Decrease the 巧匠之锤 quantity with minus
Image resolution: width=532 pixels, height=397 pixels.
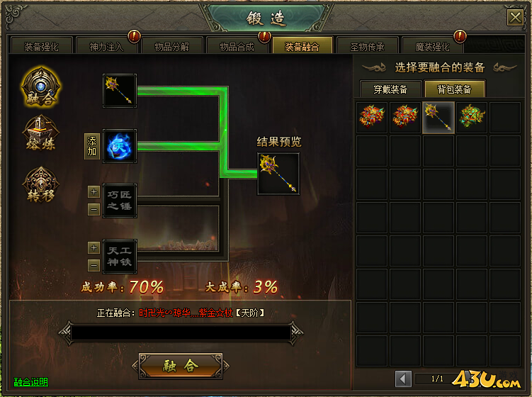(x=94, y=209)
